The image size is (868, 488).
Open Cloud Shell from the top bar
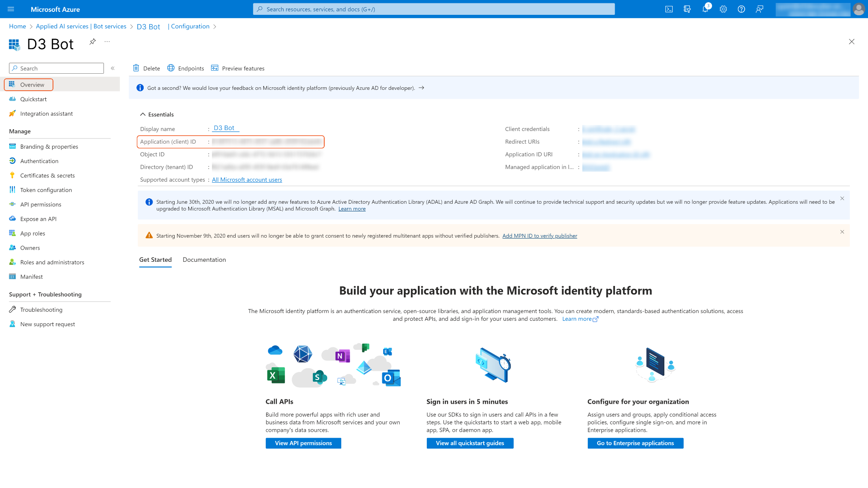(x=669, y=9)
